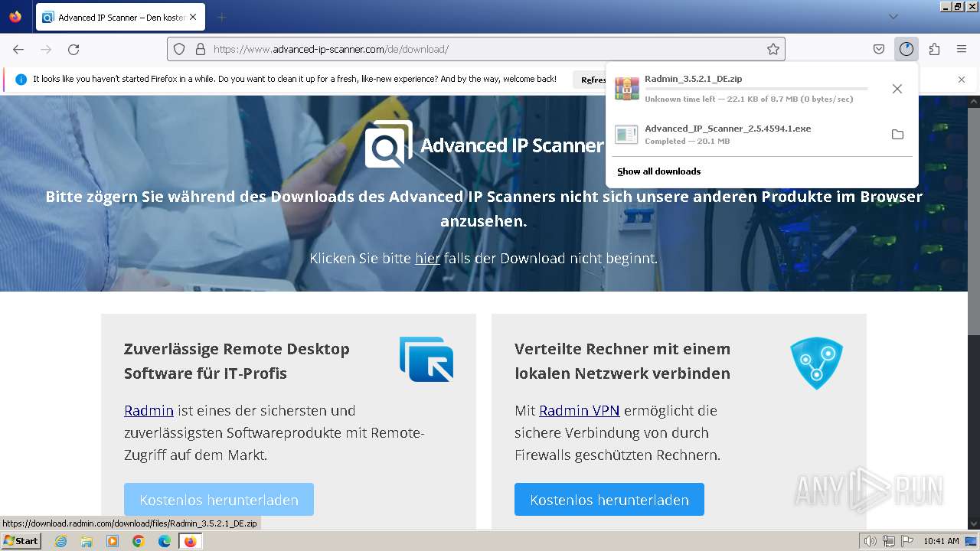
Task: Open the Radmin VPN link
Action: point(579,410)
